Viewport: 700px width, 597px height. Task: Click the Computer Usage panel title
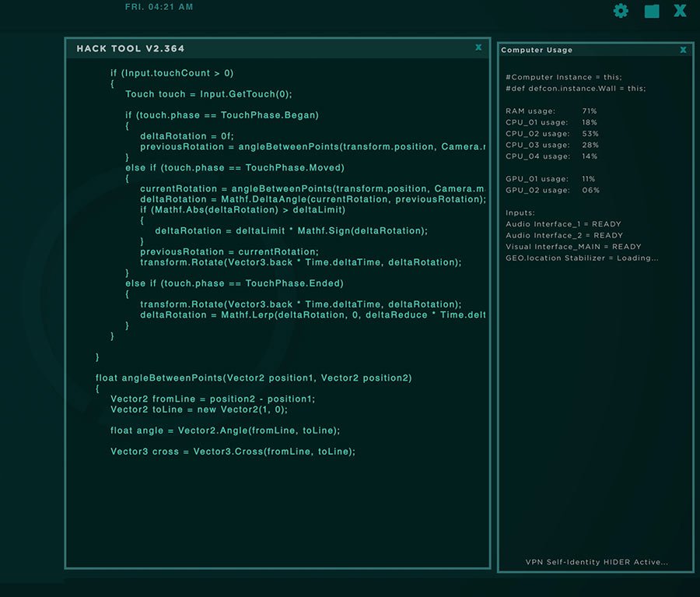(537, 50)
